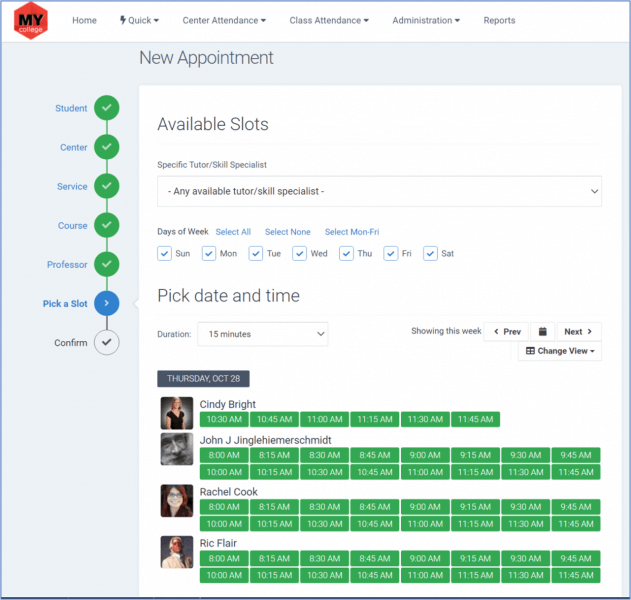Select Rachel Cook's 8:30 AM slot
Screen dimensions: 631x600
(x=325, y=507)
